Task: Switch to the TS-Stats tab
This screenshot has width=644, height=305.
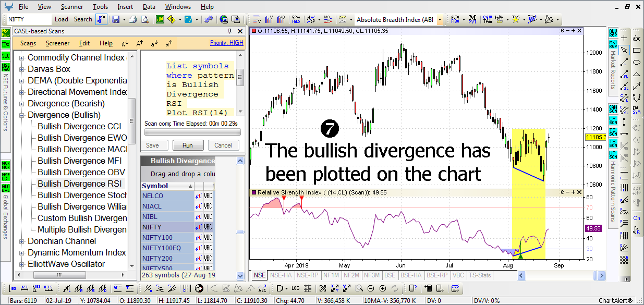Action: coord(480,275)
